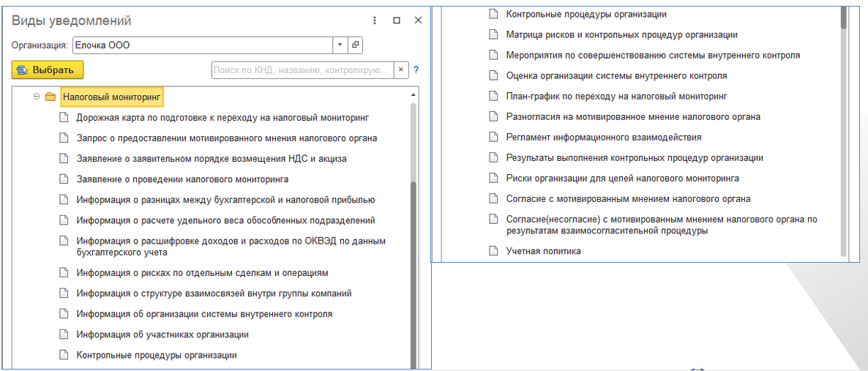
Task: Open the Организация dropdown list
Action: tap(340, 45)
